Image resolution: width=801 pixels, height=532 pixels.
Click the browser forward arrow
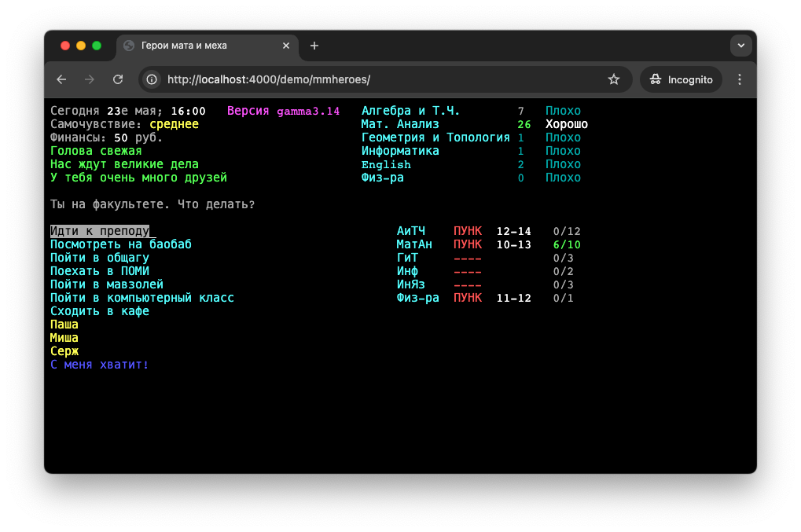click(x=90, y=79)
